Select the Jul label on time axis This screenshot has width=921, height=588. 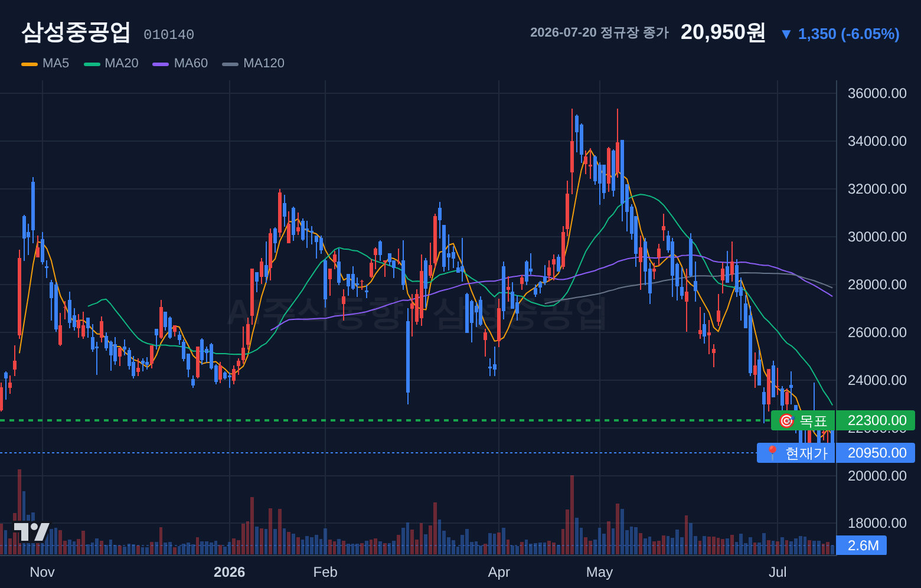point(778,572)
